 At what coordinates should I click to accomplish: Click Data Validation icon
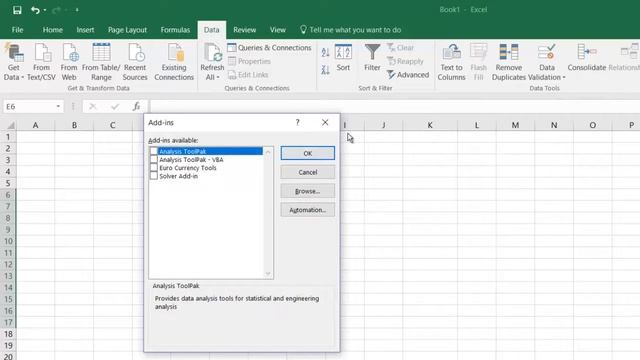click(x=547, y=53)
